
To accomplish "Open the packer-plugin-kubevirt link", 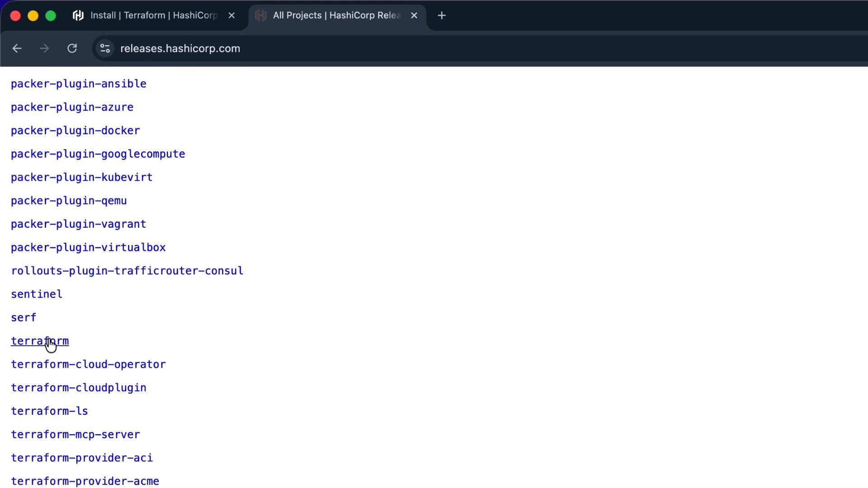I will (x=82, y=177).
